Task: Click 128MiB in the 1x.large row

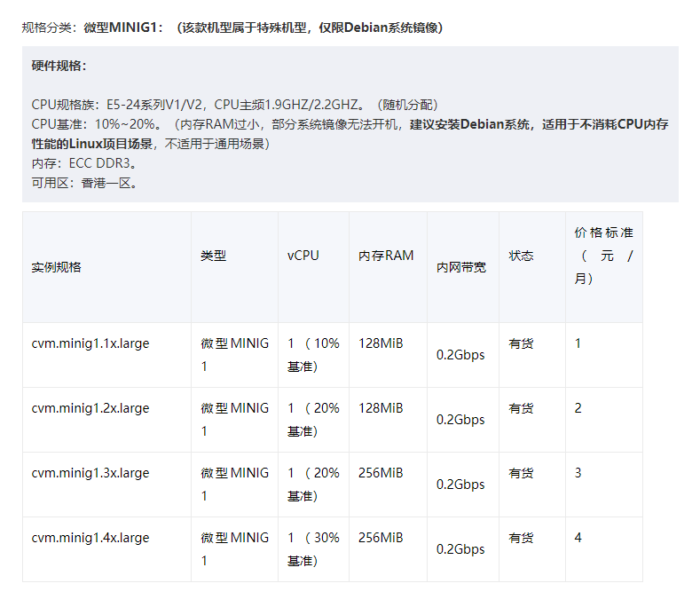Action: tap(381, 343)
